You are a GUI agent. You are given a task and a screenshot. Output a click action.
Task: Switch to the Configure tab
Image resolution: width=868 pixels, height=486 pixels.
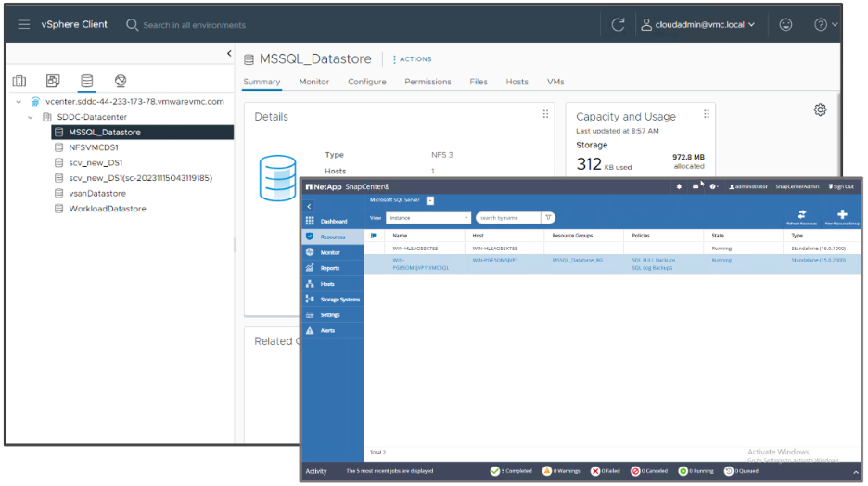[x=366, y=82]
